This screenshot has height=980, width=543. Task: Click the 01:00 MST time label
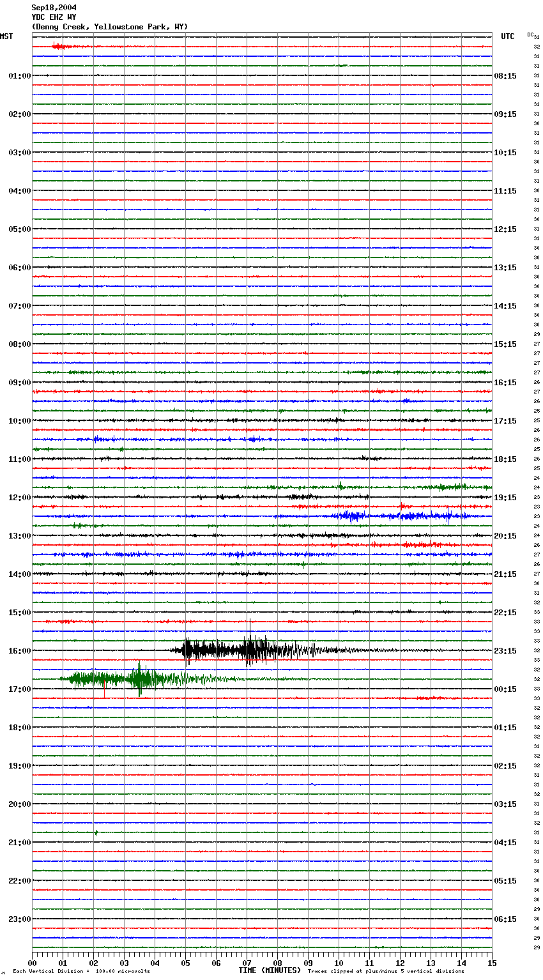(19, 76)
